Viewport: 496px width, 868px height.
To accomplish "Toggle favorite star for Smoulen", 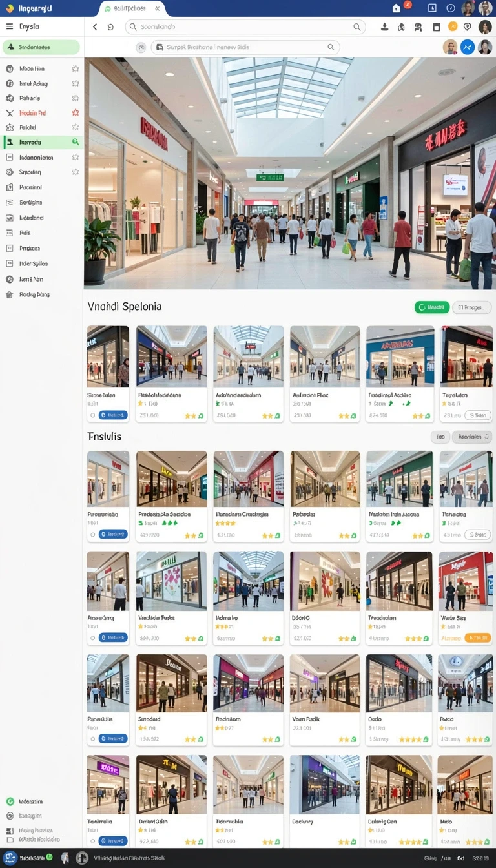I will point(76,172).
